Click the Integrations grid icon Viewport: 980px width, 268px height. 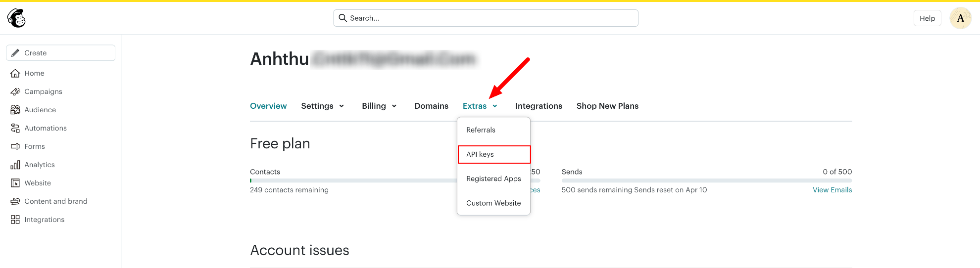(x=15, y=220)
